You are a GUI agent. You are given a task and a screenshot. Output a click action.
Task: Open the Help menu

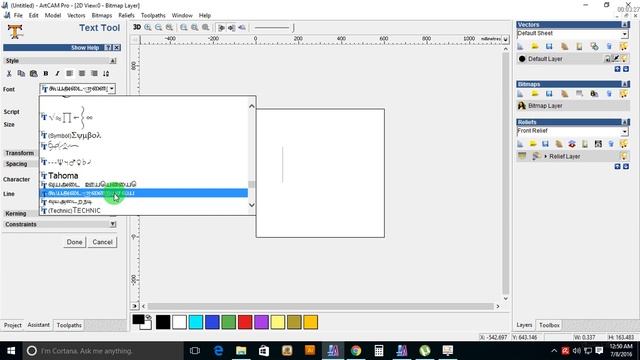(205, 16)
